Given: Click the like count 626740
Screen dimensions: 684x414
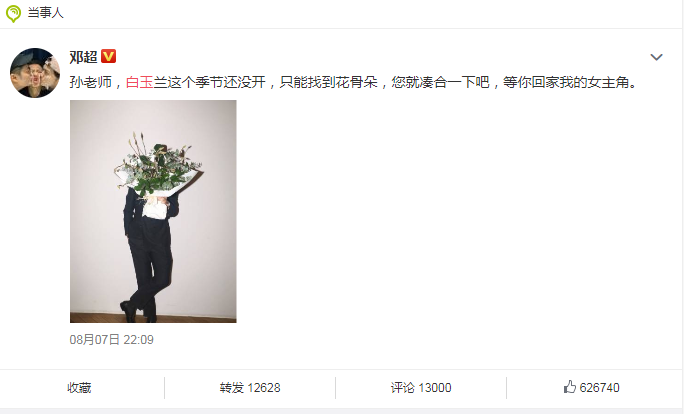Looking at the screenshot, I should [599, 387].
